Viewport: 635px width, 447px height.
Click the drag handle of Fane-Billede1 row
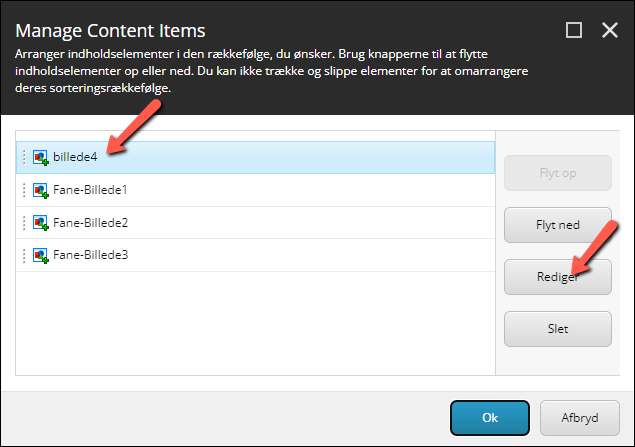(24, 190)
